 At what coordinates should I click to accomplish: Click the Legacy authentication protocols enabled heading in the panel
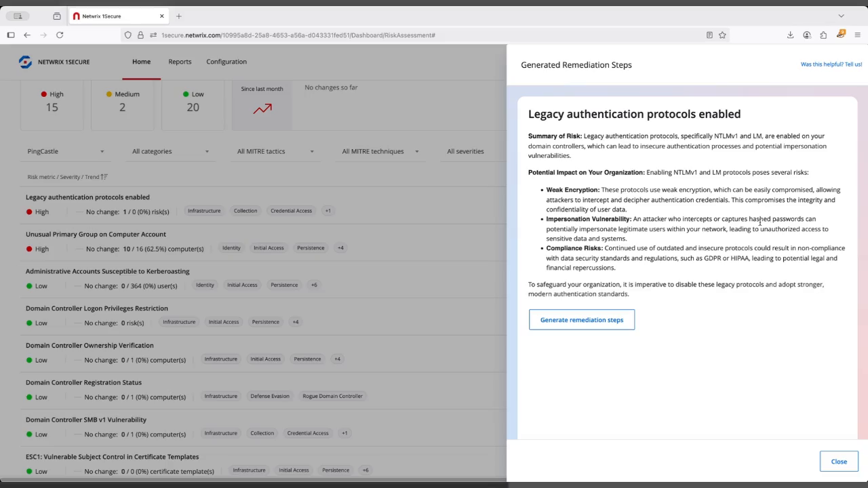pos(634,114)
